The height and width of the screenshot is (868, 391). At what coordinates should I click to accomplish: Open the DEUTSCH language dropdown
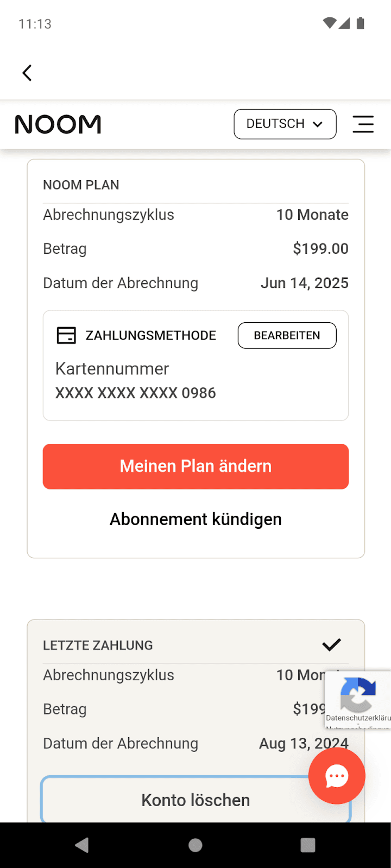click(x=275, y=124)
